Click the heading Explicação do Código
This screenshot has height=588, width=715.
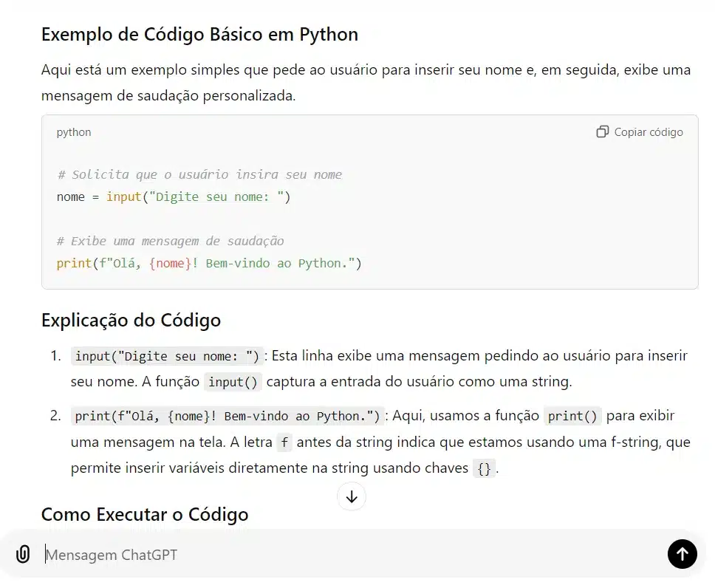coord(131,320)
